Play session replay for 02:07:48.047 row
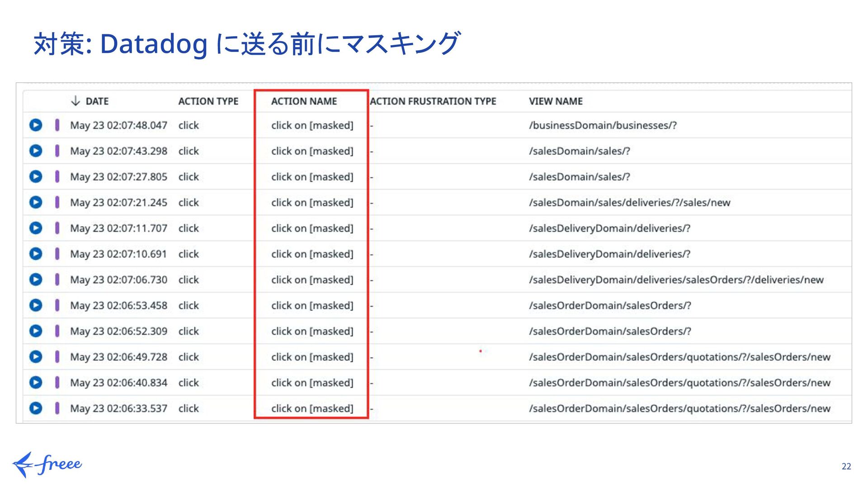The width and height of the screenshot is (868, 488). coord(36,125)
